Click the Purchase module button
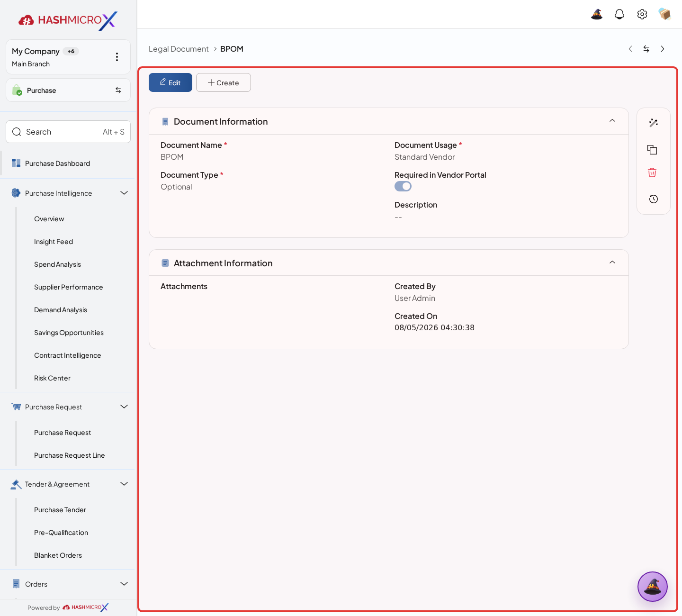 point(68,90)
